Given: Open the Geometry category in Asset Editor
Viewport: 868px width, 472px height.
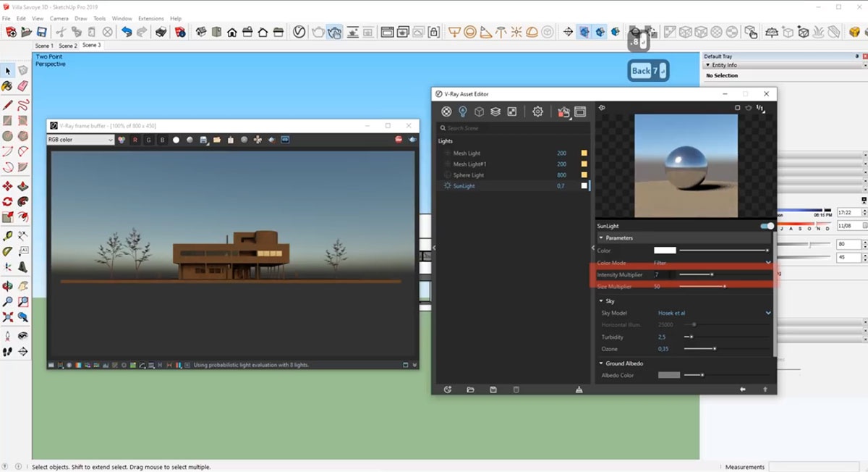Looking at the screenshot, I should coord(479,111).
